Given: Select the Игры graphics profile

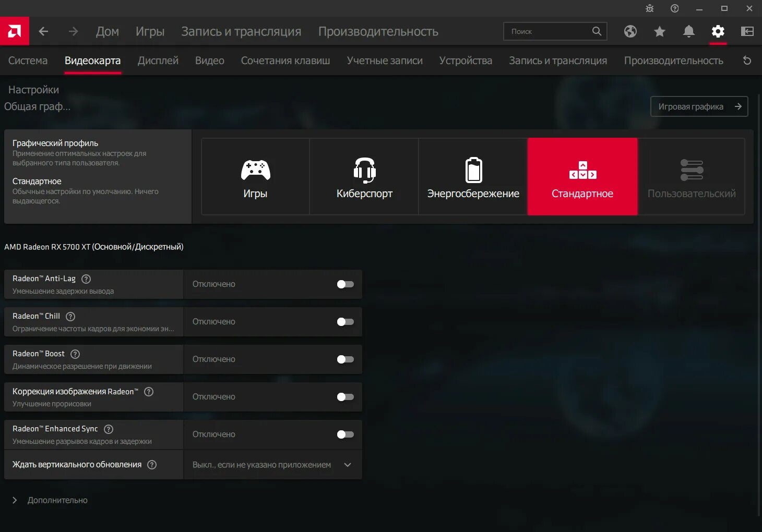Looking at the screenshot, I should [255, 176].
